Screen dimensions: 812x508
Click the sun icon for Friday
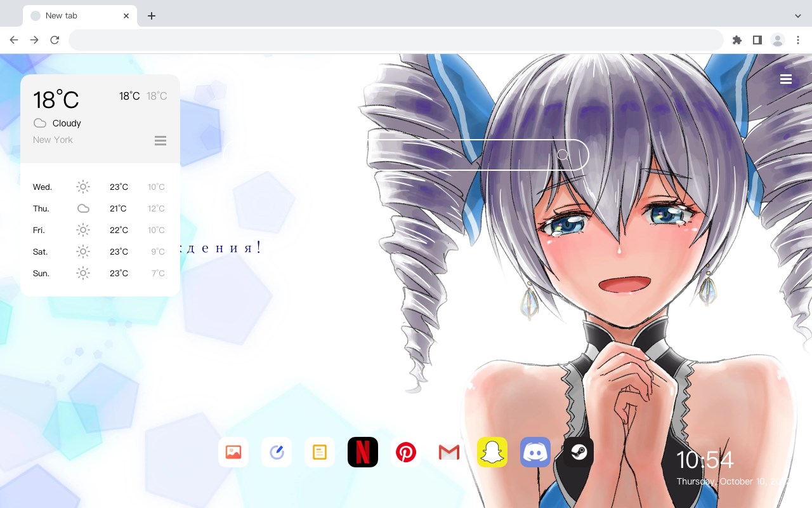[x=83, y=230]
